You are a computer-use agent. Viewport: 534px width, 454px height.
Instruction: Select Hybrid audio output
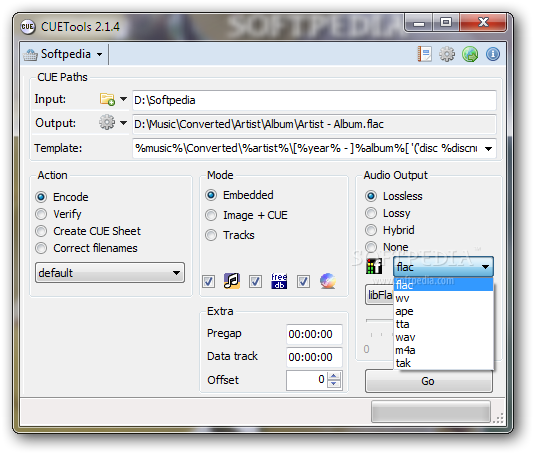pyautogui.click(x=390, y=230)
